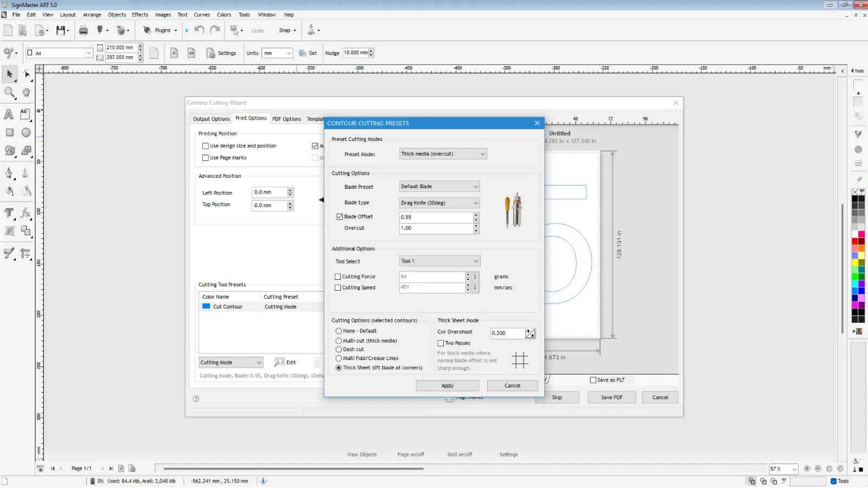The image size is (868, 488).
Task: Click the Grid on/off link
Action: point(459,454)
